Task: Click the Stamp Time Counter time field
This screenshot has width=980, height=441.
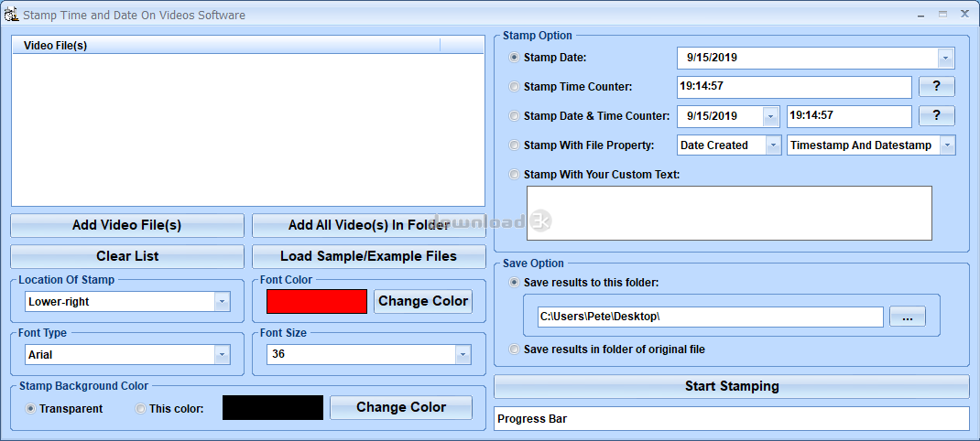Action: click(794, 87)
